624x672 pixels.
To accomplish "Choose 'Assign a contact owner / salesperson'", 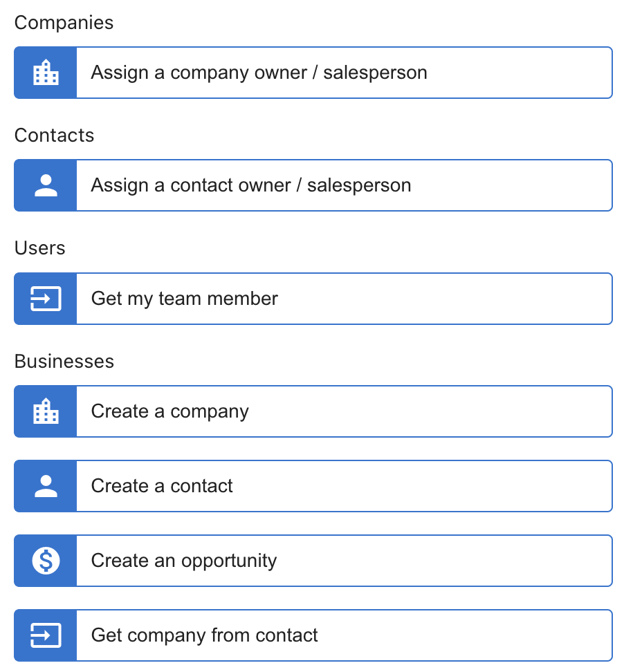I will click(343, 185).
